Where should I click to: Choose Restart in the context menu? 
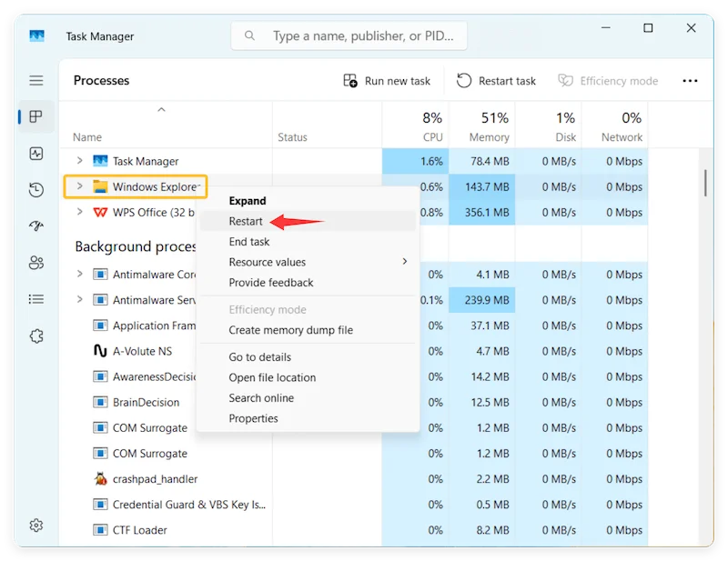[x=308, y=221]
